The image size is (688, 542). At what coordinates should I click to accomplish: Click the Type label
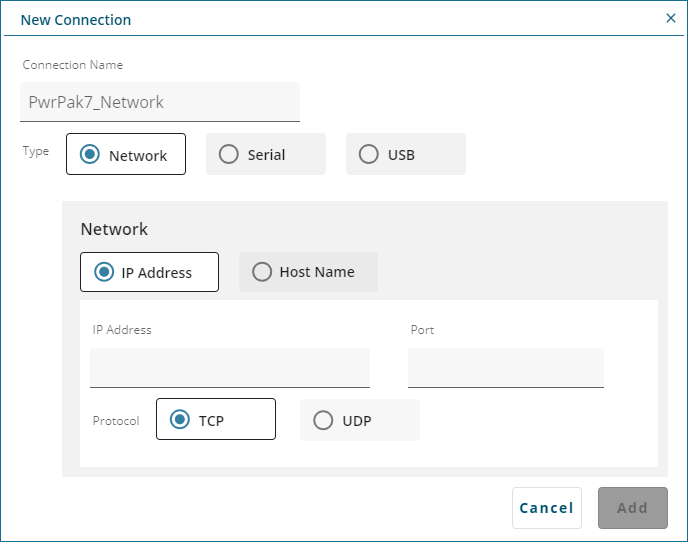(x=36, y=152)
